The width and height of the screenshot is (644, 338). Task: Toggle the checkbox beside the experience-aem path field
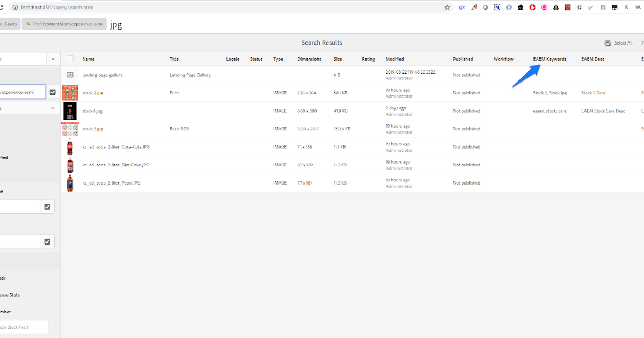52,92
